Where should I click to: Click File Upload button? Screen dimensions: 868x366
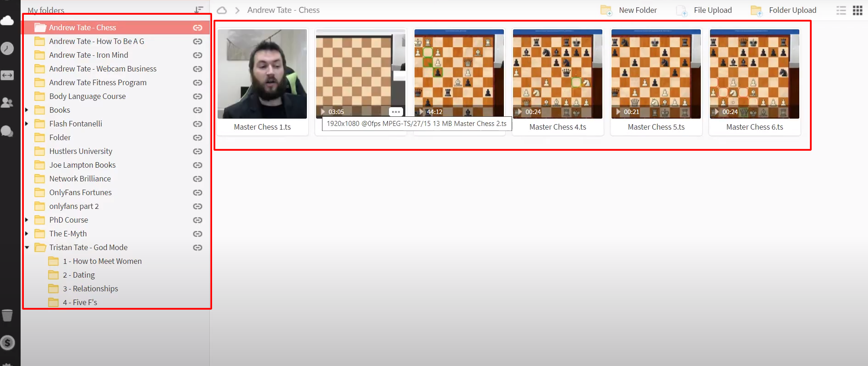point(704,10)
